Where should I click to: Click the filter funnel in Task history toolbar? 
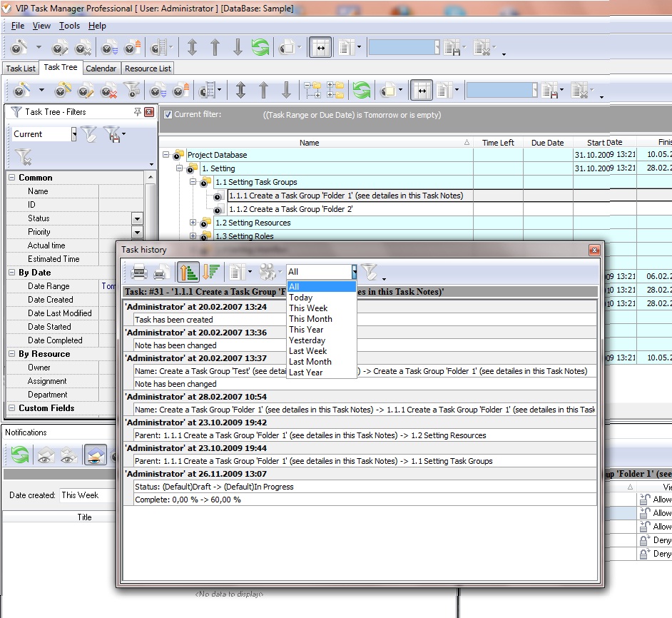tap(369, 272)
